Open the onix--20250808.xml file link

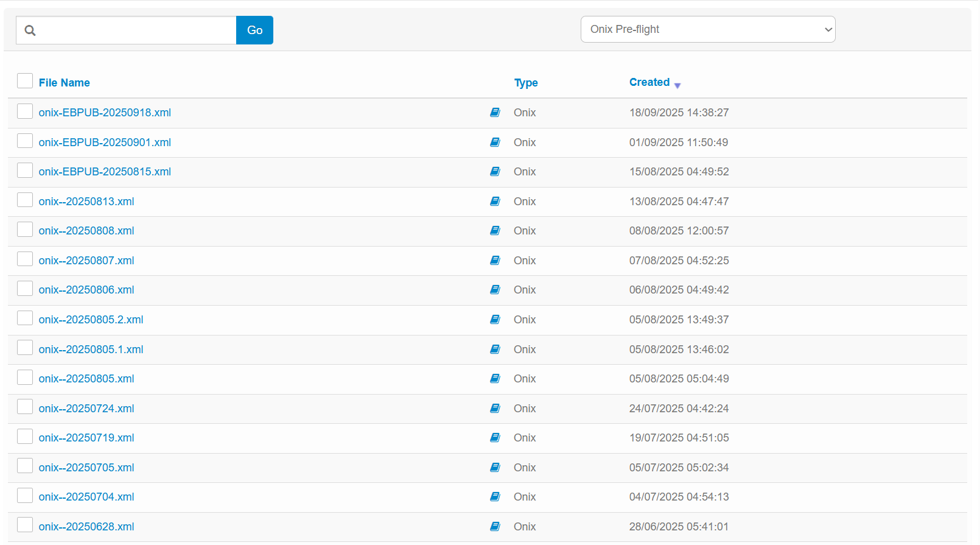click(x=86, y=231)
